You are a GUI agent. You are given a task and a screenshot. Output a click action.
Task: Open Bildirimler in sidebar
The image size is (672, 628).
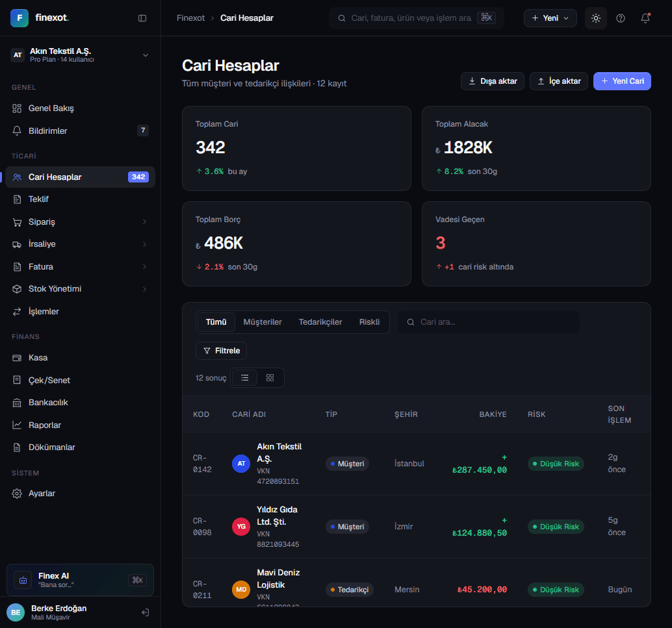(x=80, y=131)
